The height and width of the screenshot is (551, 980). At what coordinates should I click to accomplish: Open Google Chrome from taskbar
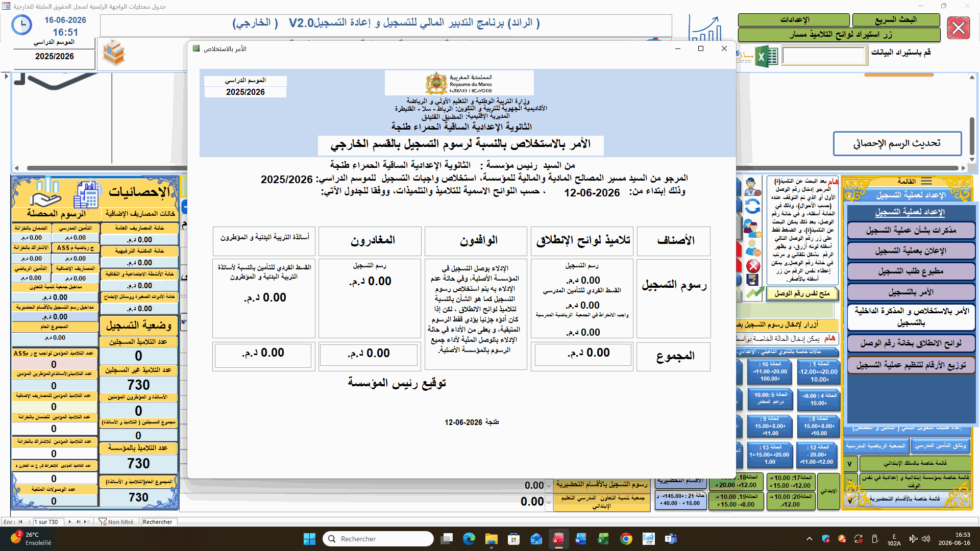(x=626, y=539)
